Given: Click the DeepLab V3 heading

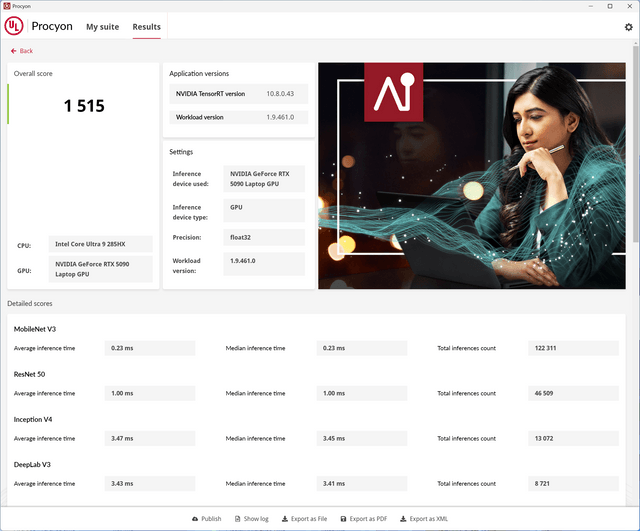Looking at the screenshot, I should tap(32, 464).
